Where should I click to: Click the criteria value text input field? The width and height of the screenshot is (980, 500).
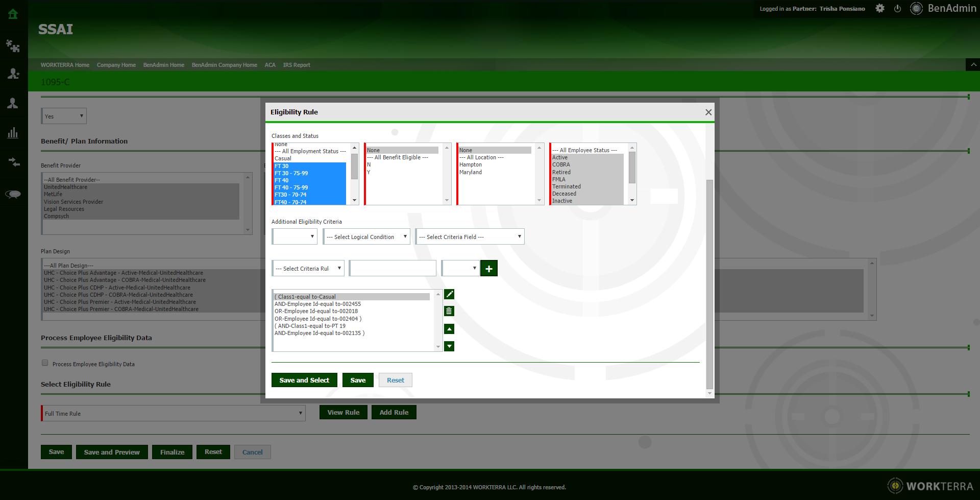[x=393, y=269]
